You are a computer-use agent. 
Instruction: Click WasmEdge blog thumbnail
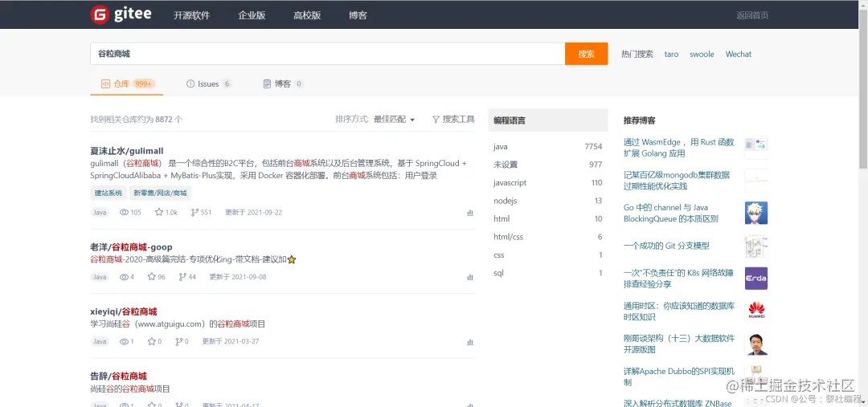coord(756,148)
